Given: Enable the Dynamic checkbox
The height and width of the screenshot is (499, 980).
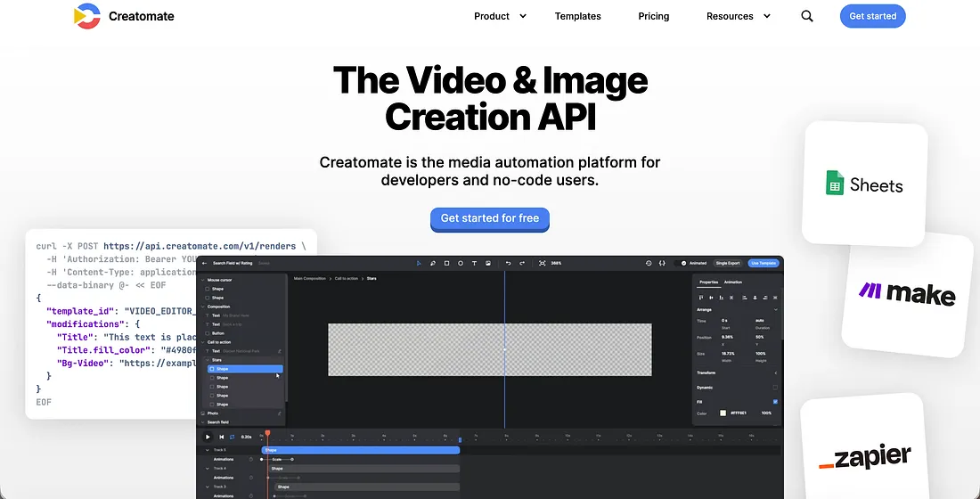Looking at the screenshot, I should [776, 387].
